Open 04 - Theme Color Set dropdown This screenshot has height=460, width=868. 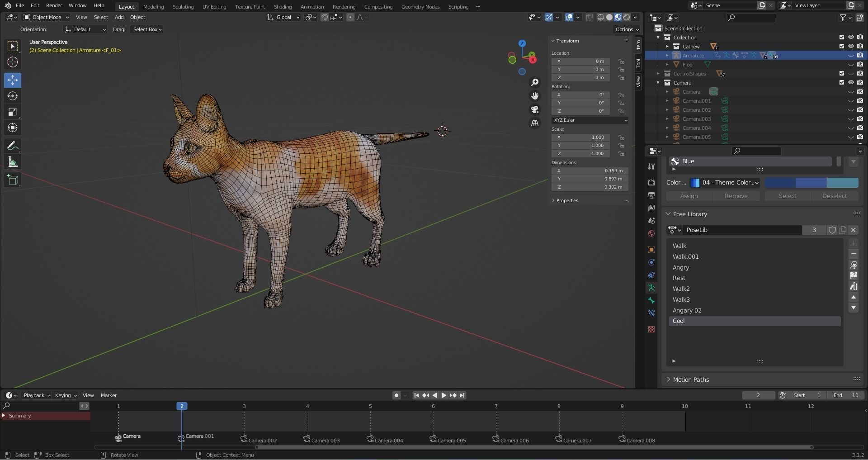click(725, 183)
